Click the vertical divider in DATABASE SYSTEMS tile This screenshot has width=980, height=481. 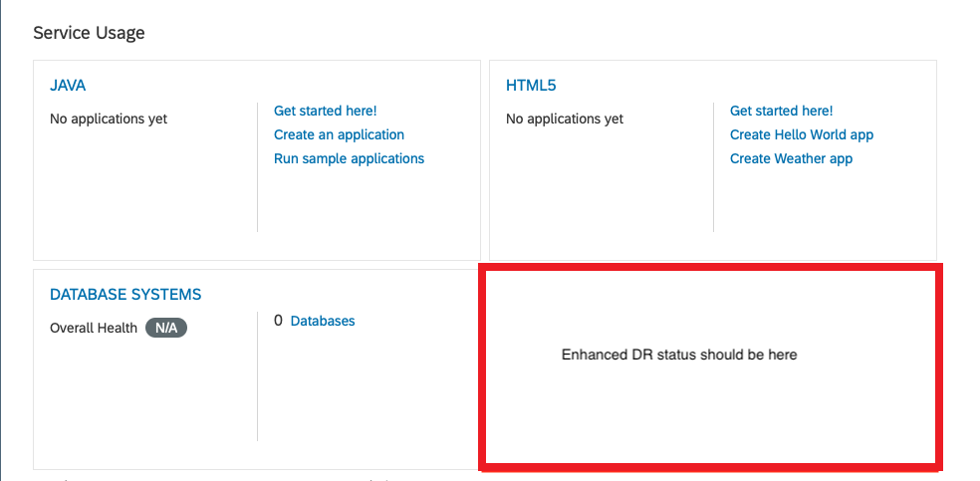click(258, 376)
